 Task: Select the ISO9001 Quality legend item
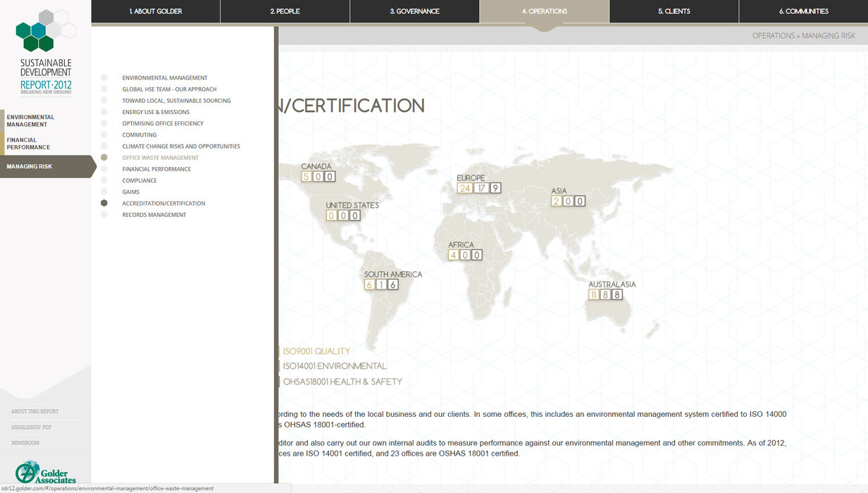tap(316, 351)
